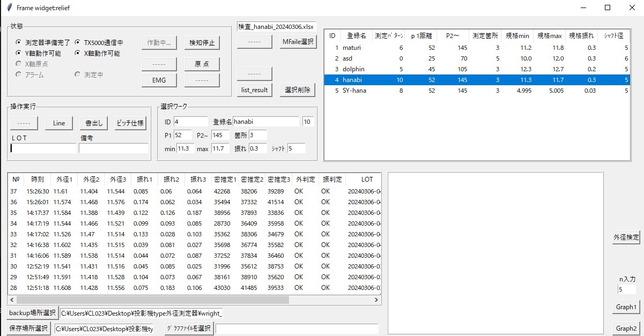Viewport: 644px width, 336px height.
Task: Focus the LOT input field
Action: 43,148
